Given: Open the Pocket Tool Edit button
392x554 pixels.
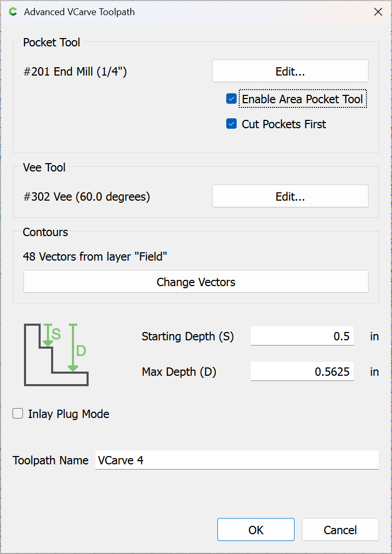Looking at the screenshot, I should coord(290,71).
